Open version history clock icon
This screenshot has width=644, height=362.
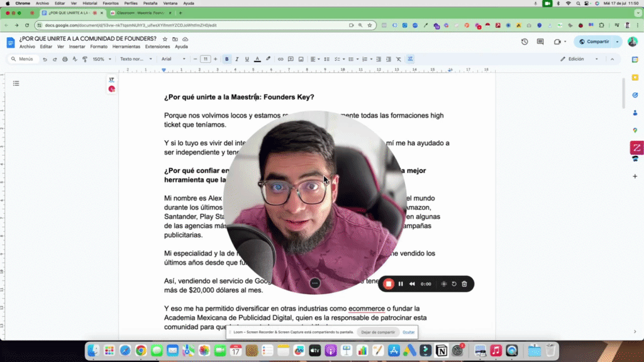click(x=525, y=41)
